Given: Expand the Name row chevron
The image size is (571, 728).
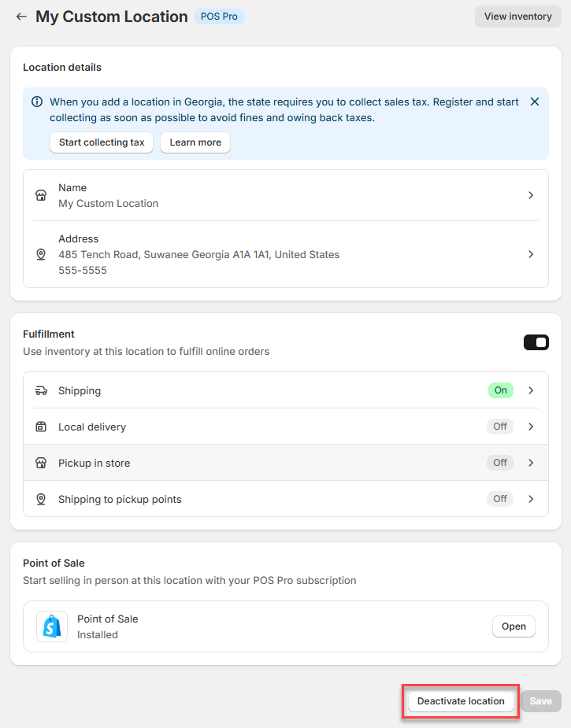Looking at the screenshot, I should [x=531, y=195].
